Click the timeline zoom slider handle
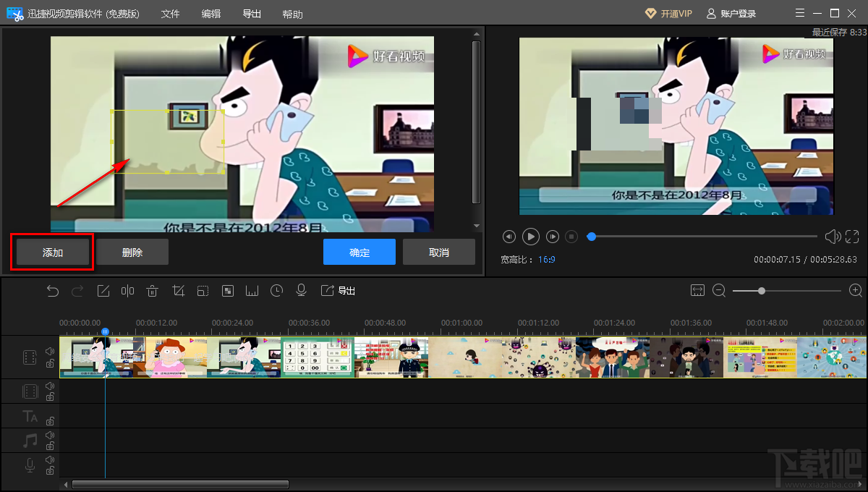 762,291
